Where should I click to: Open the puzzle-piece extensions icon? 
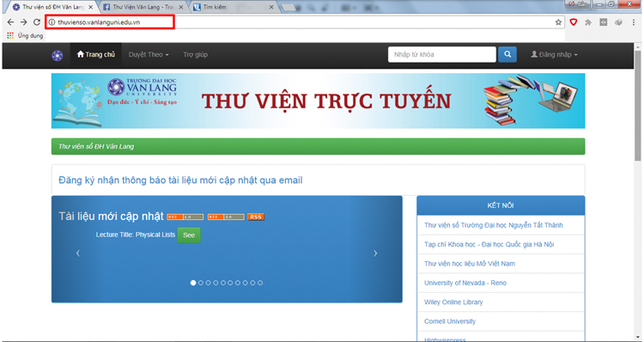[588, 22]
